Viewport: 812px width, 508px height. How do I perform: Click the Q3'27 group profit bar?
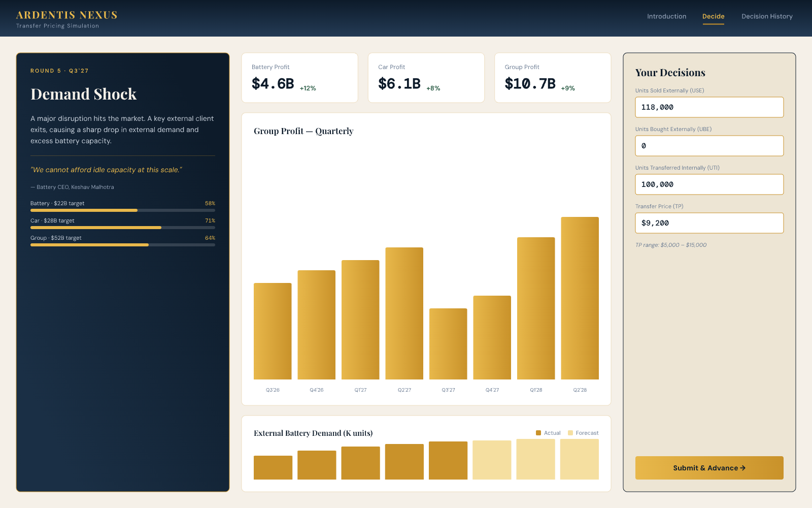448,344
